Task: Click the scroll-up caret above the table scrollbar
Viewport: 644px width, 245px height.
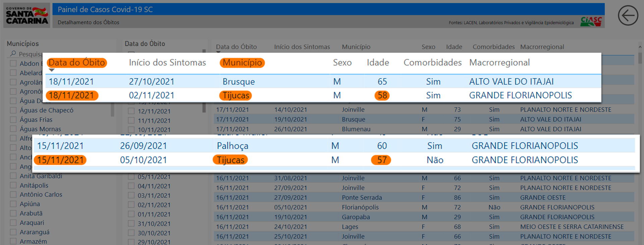Action: click(x=640, y=47)
